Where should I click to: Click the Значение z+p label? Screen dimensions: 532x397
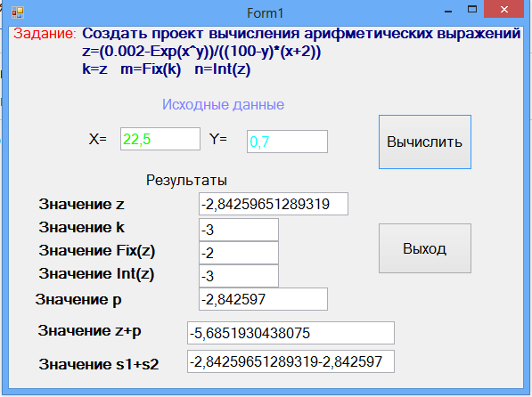pos(89,330)
